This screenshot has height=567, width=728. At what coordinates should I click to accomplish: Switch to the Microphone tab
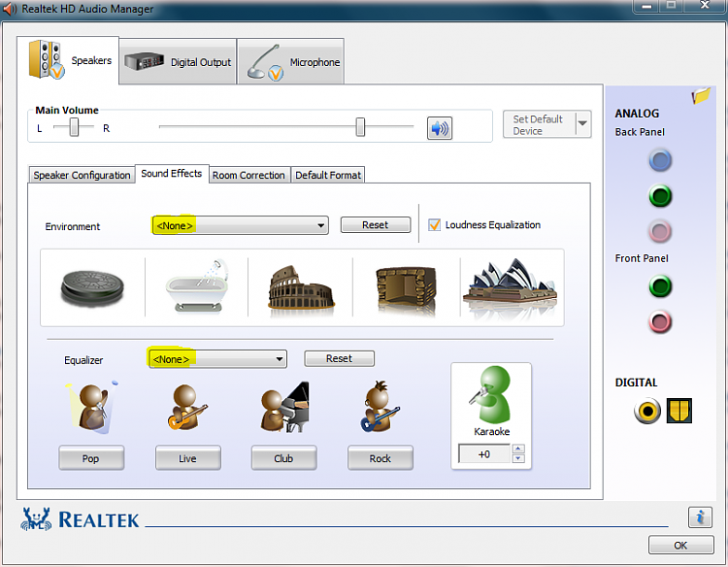click(x=291, y=62)
